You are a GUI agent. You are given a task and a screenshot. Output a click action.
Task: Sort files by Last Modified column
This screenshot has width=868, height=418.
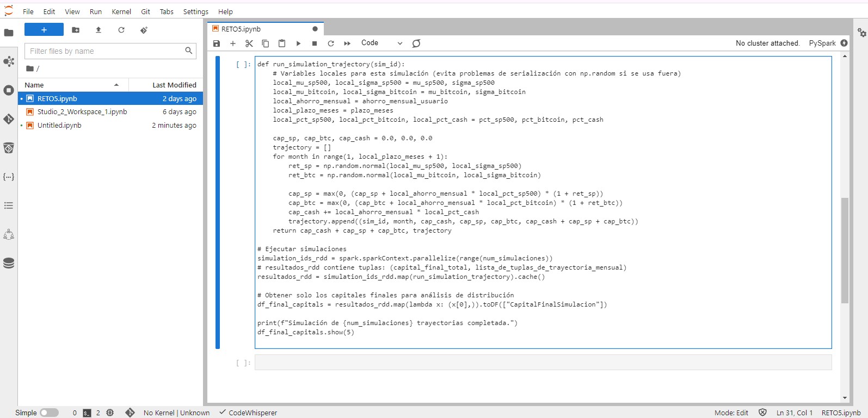tap(167, 85)
